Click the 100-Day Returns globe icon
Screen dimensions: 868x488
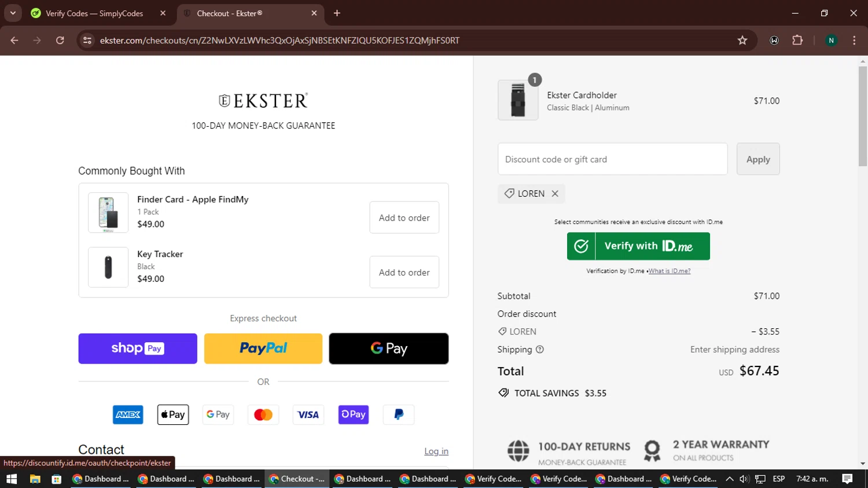(x=518, y=451)
